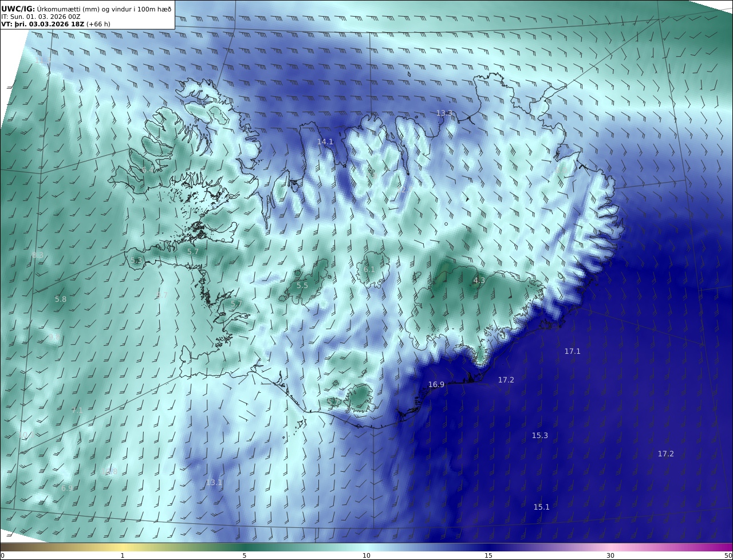Click the '1' tick on the color scale
Screen dimensions: 733x560
tap(123, 555)
